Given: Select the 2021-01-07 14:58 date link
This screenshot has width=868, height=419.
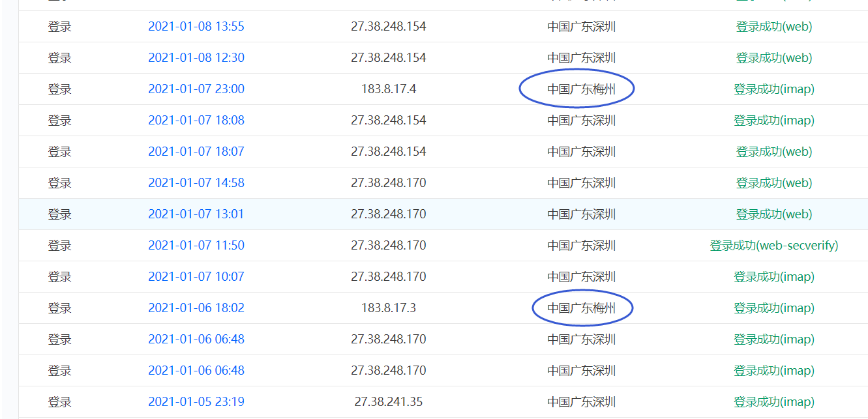Looking at the screenshot, I should tap(196, 183).
